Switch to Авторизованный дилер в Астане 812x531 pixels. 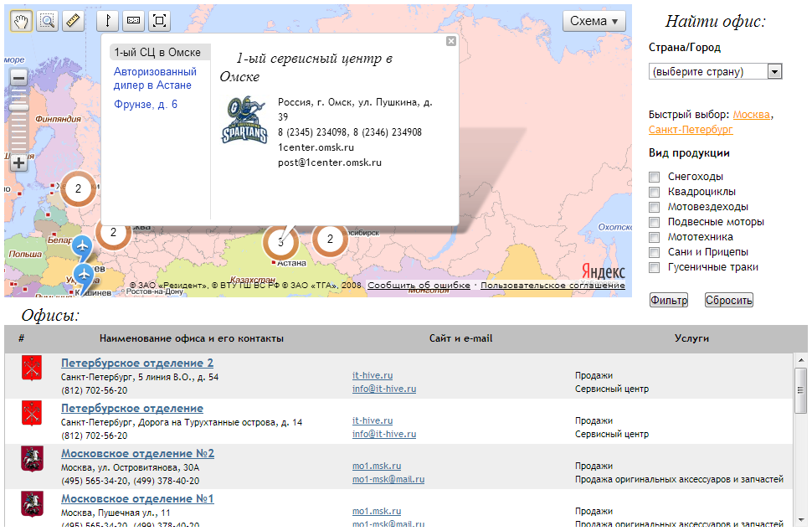156,78
